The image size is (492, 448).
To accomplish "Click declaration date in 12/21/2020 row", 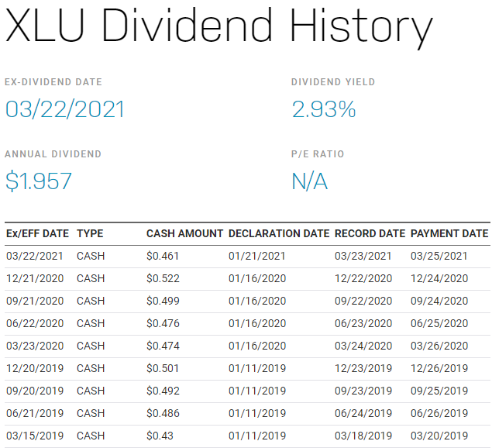I will [x=257, y=278].
